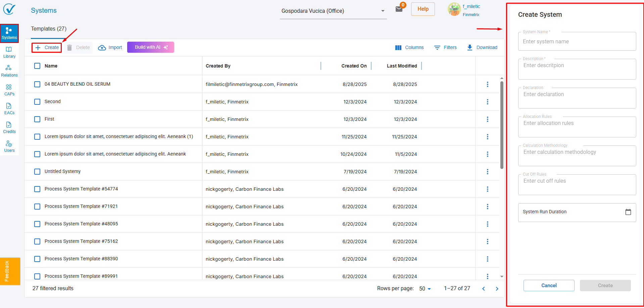
Task: Select the Templates (27) tab
Action: (49, 29)
